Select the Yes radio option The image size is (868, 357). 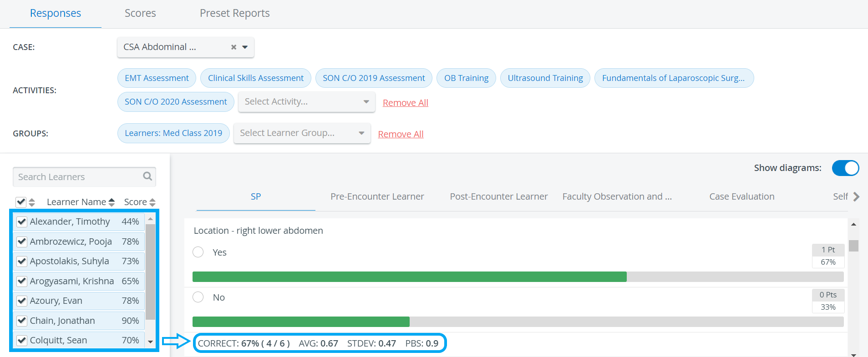198,252
